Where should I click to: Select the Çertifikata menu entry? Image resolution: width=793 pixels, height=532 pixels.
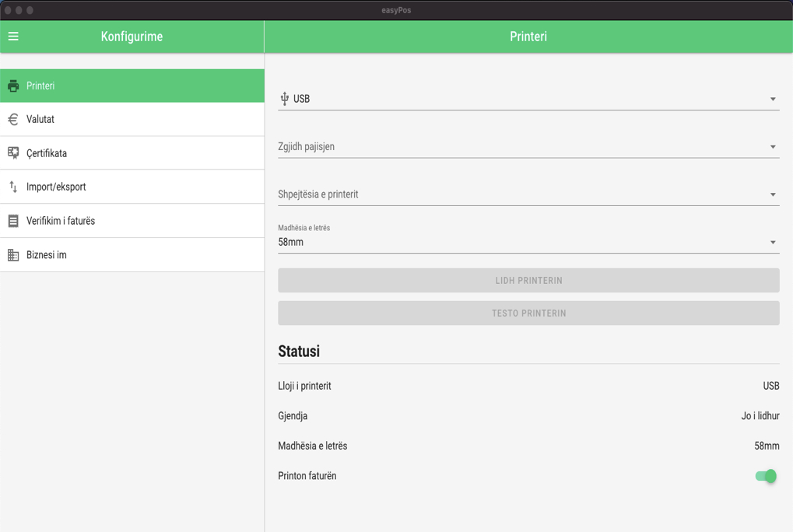(47, 153)
